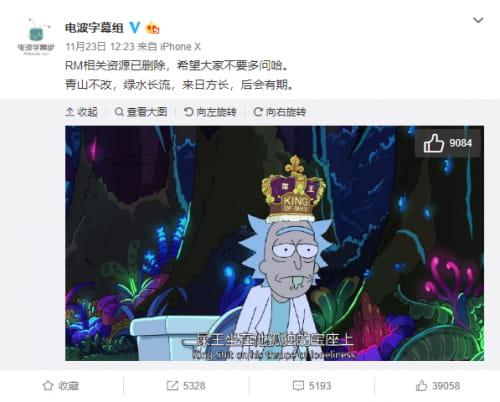View the large image via 查看大图
The width and height of the screenshot is (500, 402).
(141, 112)
